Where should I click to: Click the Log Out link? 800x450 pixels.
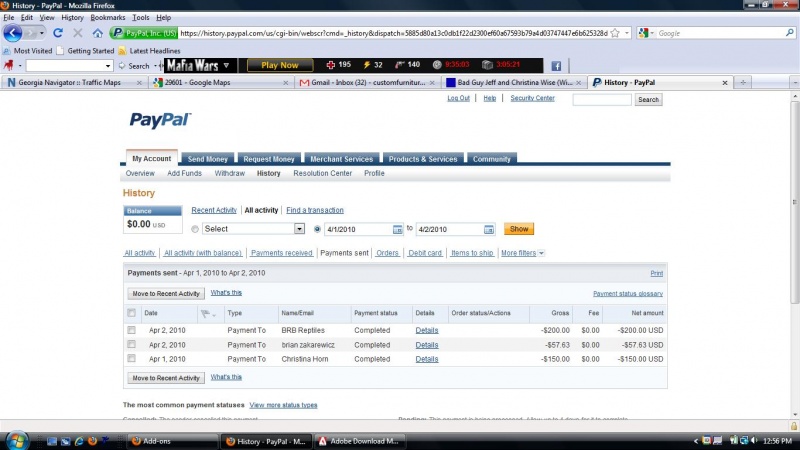pyautogui.click(x=458, y=98)
